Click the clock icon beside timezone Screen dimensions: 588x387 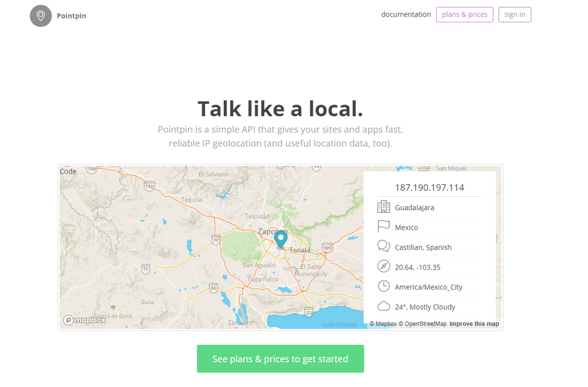(x=383, y=286)
